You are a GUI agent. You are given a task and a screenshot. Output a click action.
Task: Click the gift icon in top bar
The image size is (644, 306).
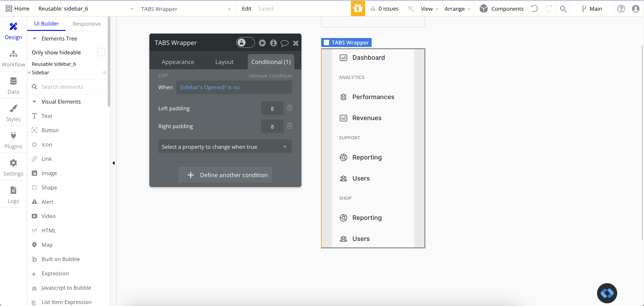tap(358, 8)
